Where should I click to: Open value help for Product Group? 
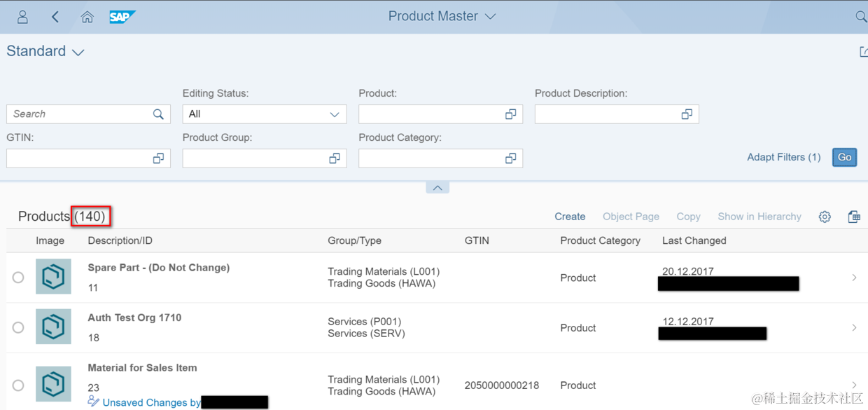(x=335, y=159)
